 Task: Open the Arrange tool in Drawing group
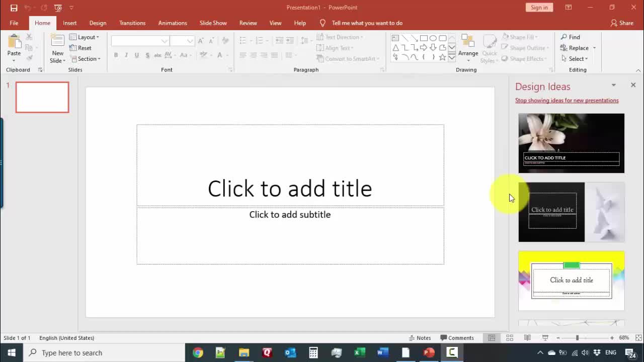pos(468,47)
